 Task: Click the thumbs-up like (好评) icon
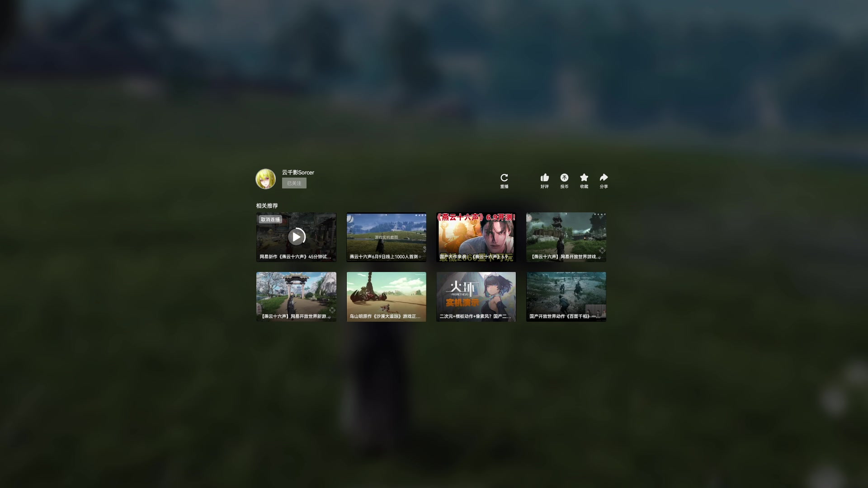[x=544, y=178]
